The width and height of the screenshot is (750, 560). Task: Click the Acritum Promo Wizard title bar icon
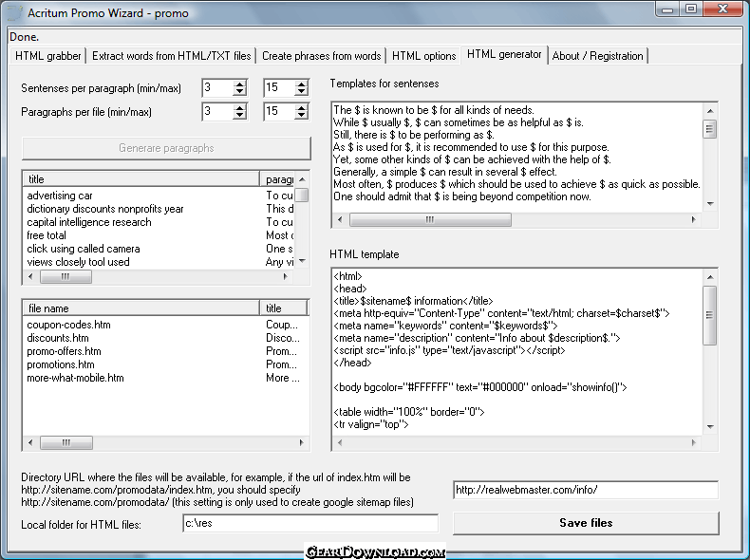[14, 13]
